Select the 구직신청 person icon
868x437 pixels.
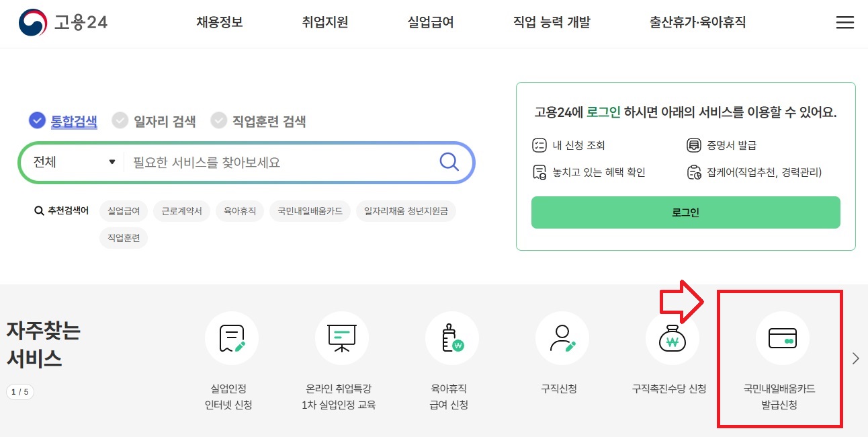click(562, 338)
